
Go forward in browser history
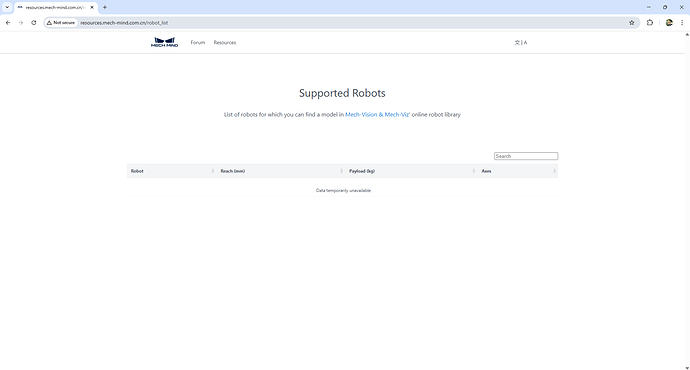(x=21, y=22)
